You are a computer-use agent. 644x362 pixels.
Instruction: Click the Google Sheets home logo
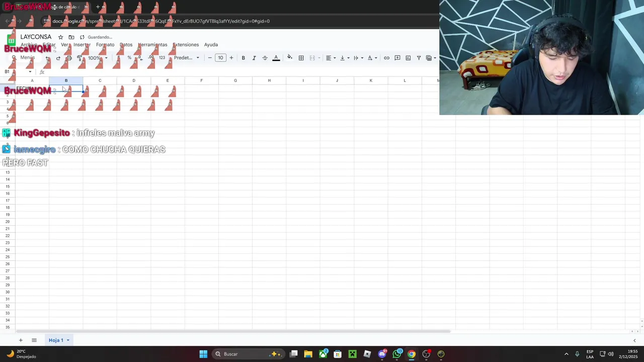point(11,41)
